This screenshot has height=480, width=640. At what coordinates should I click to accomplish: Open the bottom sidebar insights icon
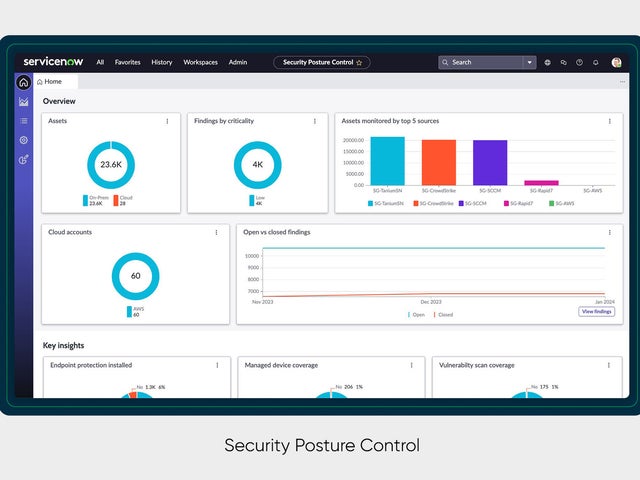pos(24,159)
